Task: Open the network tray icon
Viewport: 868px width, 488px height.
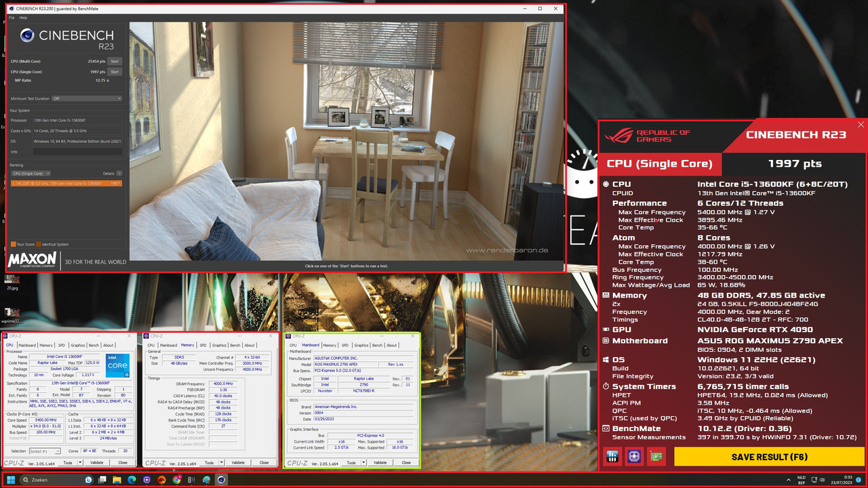Action: coord(814,480)
